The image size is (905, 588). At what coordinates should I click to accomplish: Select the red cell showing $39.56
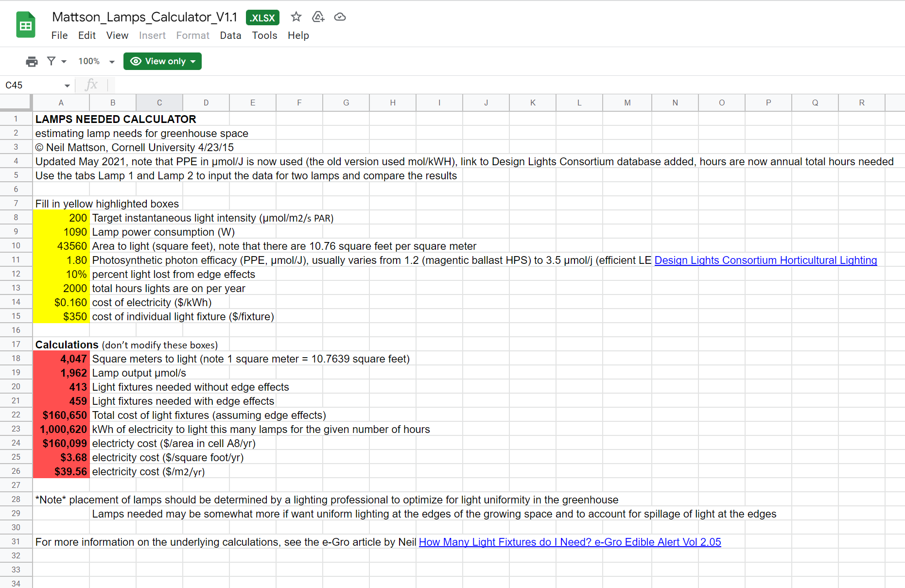tap(61, 471)
